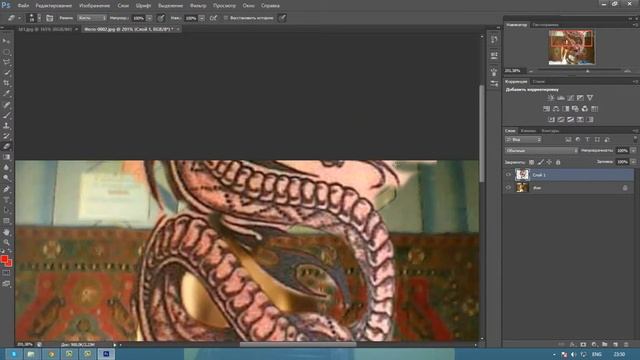
Task: Open the tool preset picker arrow
Action: pyautogui.click(x=19, y=18)
